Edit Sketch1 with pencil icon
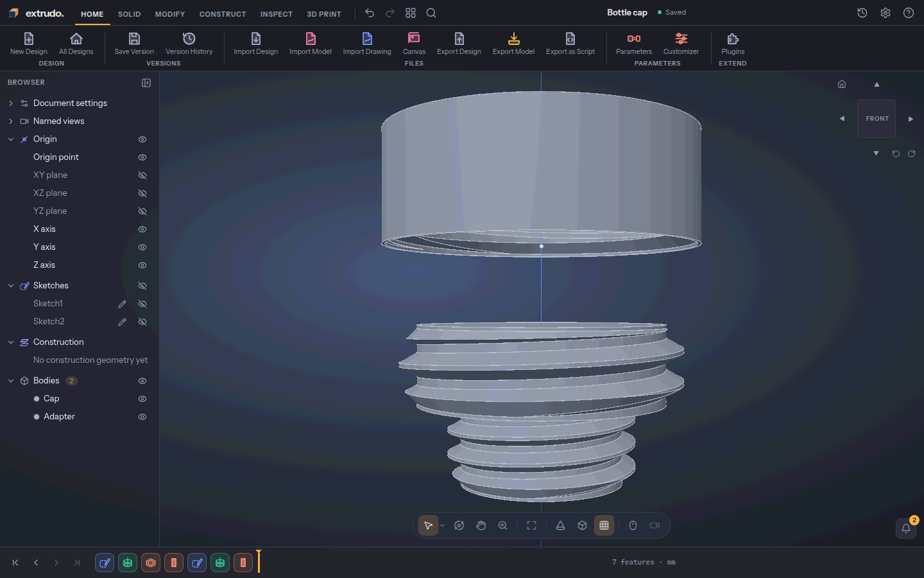The image size is (924, 578). 122,304
